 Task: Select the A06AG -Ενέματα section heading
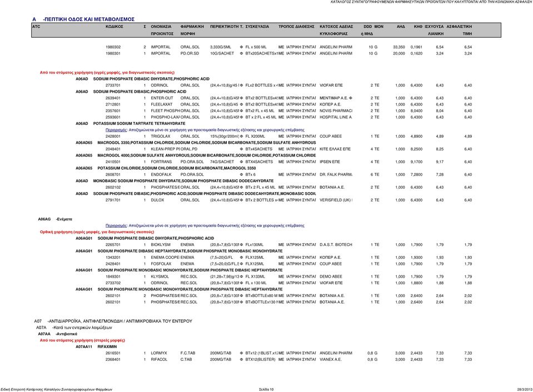coord(55,219)
